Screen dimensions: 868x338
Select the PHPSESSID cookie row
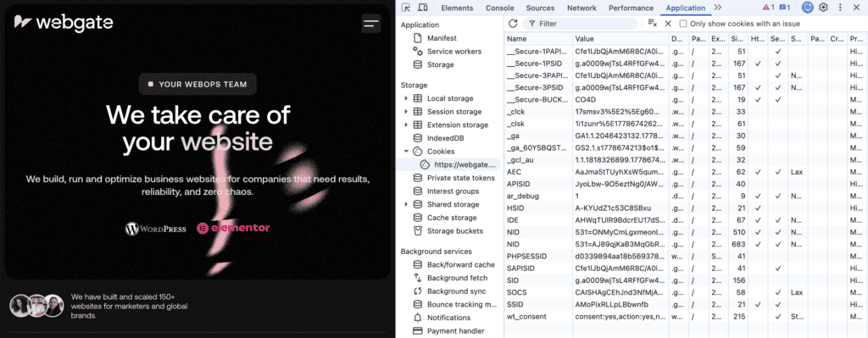tap(686, 256)
